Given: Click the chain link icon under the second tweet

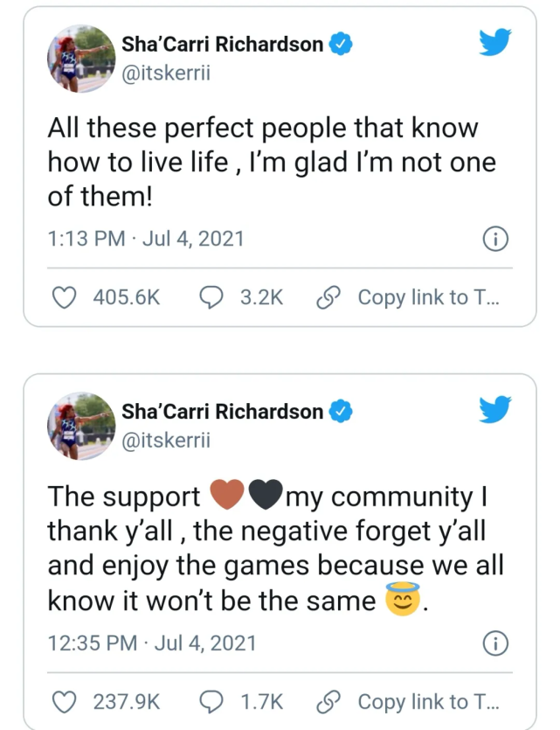Looking at the screenshot, I should point(328,701).
